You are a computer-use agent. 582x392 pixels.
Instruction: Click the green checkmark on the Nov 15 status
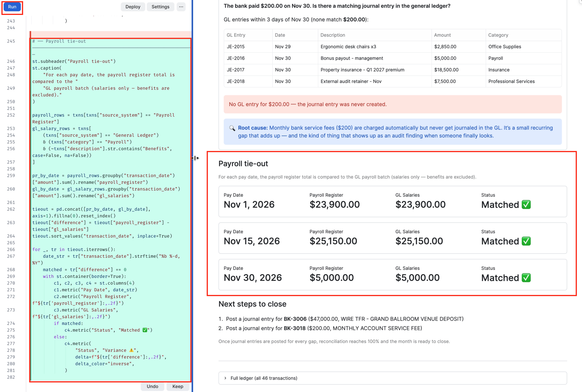526,241
